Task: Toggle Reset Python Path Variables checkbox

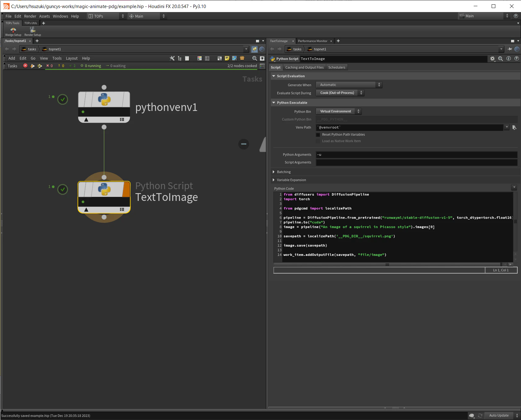Action: (x=318, y=135)
